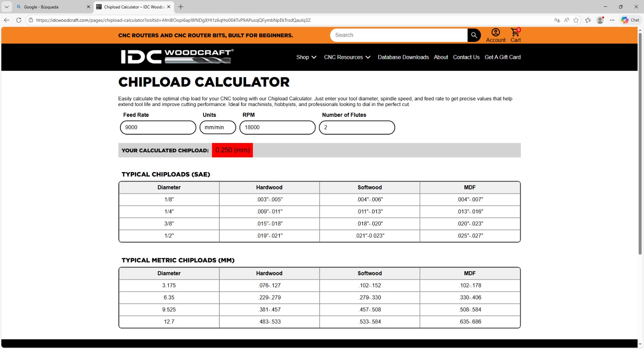644x349 pixels.
Task: Click the orange banner CNC routers text
Action: [206, 35]
